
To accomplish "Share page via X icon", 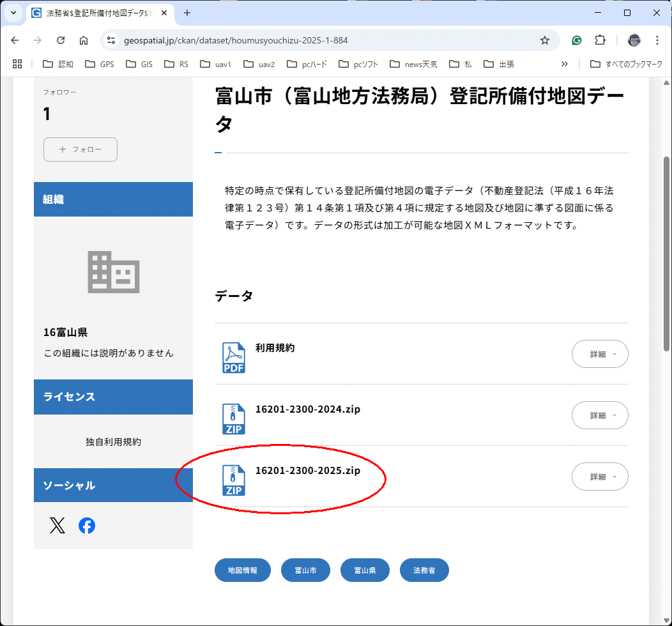I will 57,526.
